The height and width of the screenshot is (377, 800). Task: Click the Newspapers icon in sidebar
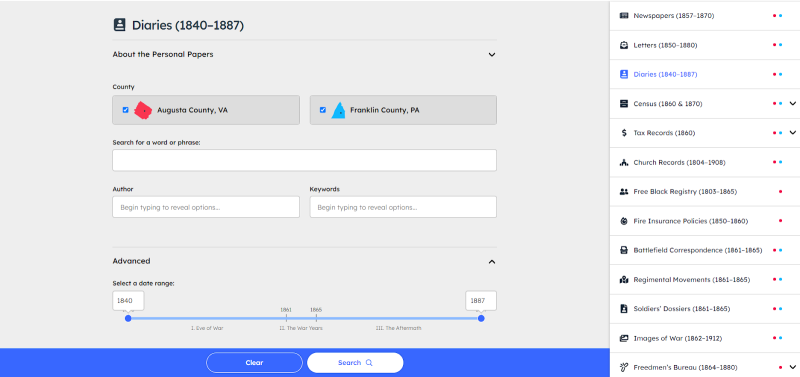click(623, 16)
